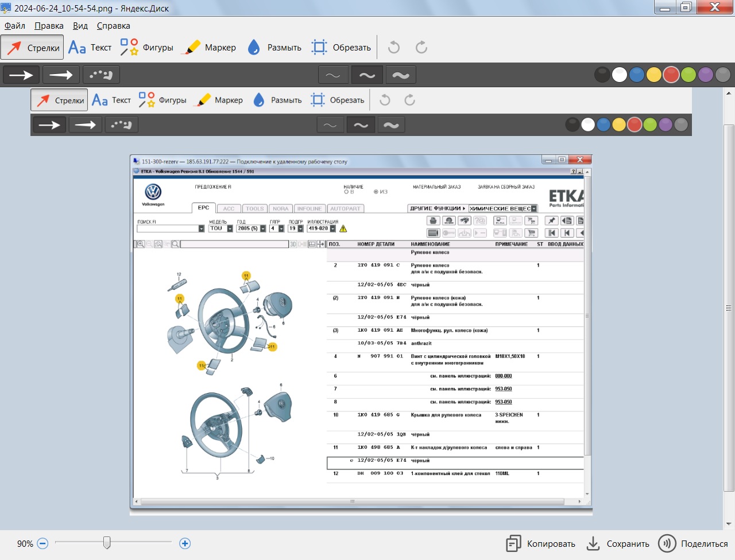This screenshot has height=560, width=735.
Task: Choose the dotted curved arrow style in the main bar
Action: pos(101,75)
